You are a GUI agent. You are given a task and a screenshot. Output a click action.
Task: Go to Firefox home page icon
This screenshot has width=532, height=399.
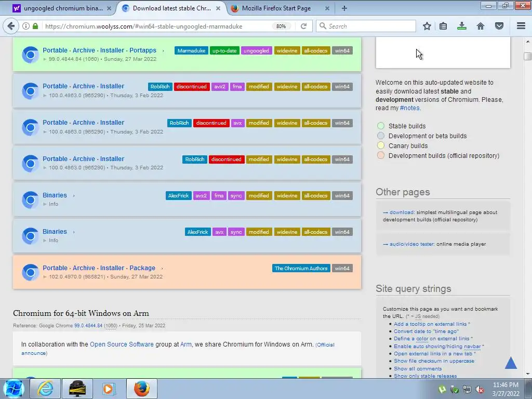481,26
